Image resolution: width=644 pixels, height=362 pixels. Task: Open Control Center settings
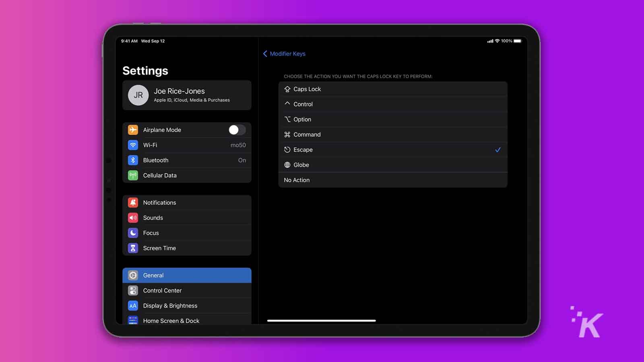187,290
